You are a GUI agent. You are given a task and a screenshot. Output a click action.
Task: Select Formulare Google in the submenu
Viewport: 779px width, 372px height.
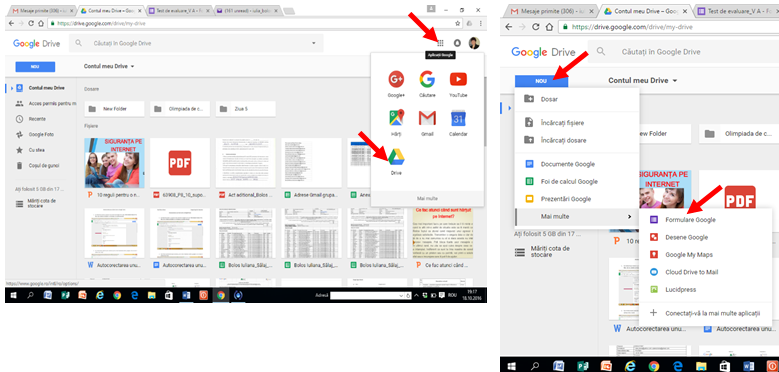pyautogui.click(x=705, y=220)
